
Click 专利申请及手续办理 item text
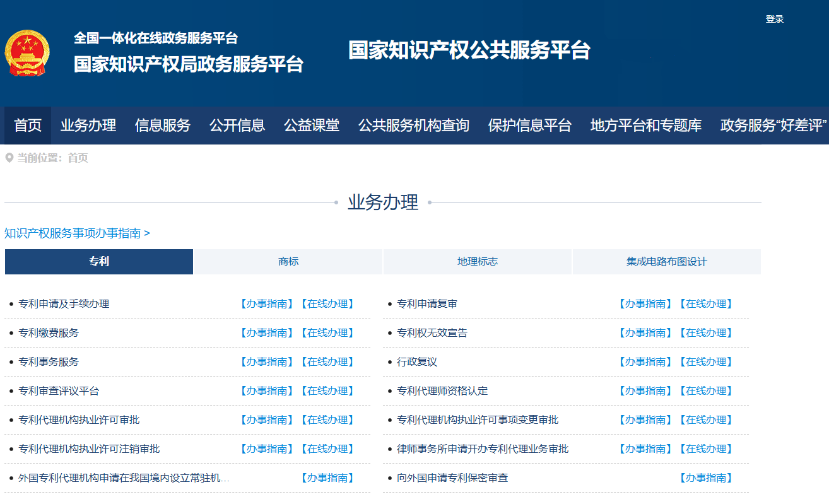click(64, 304)
